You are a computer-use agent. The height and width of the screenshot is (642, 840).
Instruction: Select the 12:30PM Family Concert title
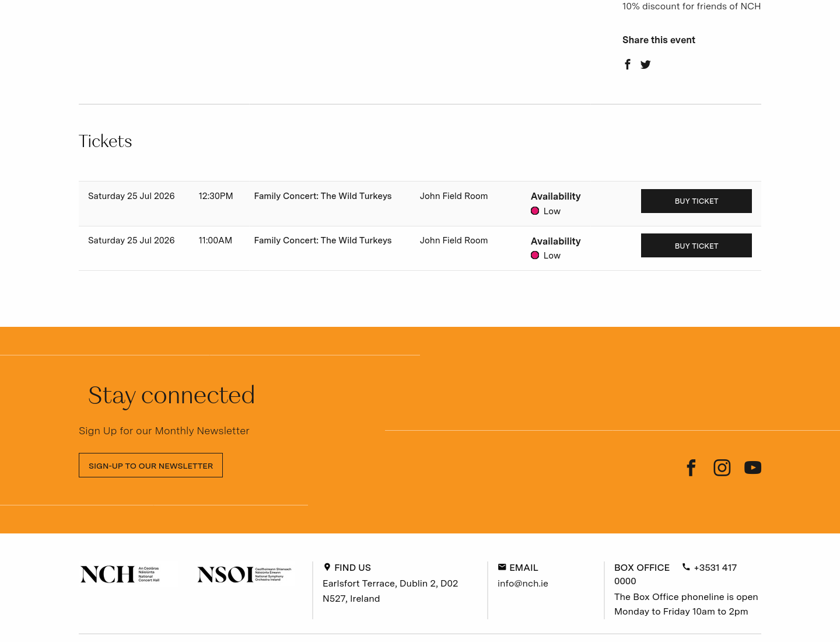[x=323, y=196]
